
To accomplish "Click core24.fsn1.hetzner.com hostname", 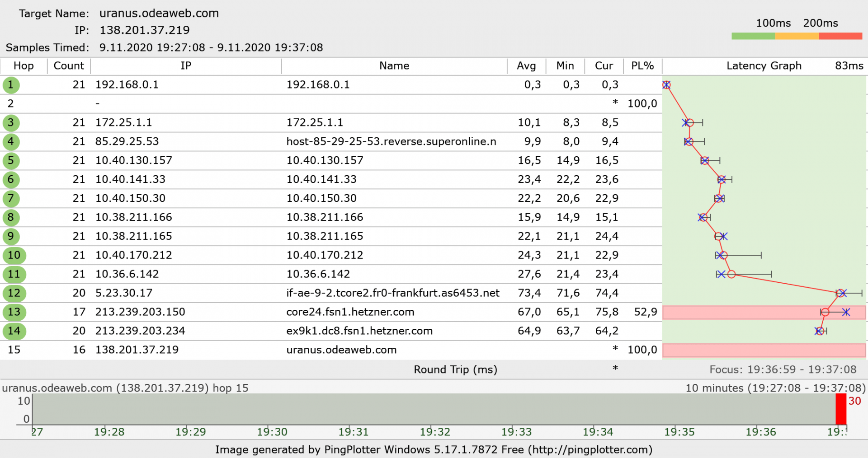I will 350,313.
